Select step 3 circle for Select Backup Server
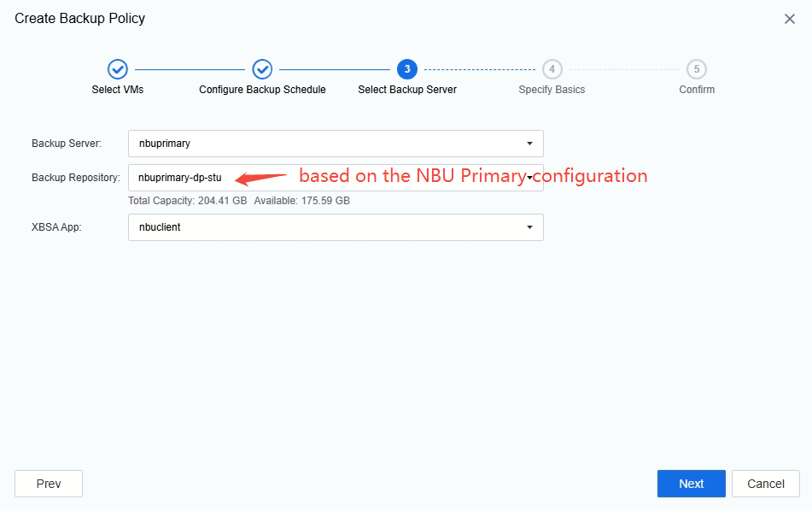 point(407,69)
